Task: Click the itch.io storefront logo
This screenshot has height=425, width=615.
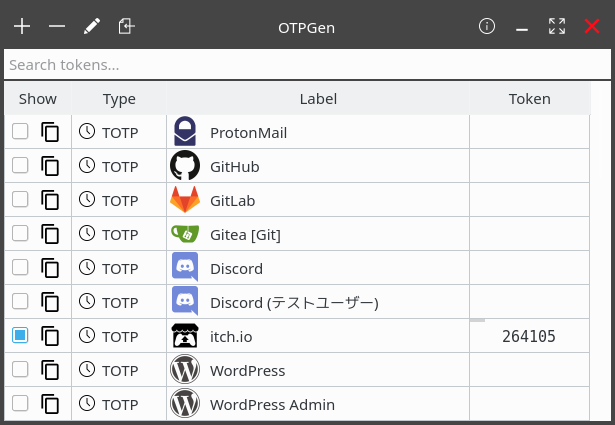Action: pyautogui.click(x=185, y=336)
